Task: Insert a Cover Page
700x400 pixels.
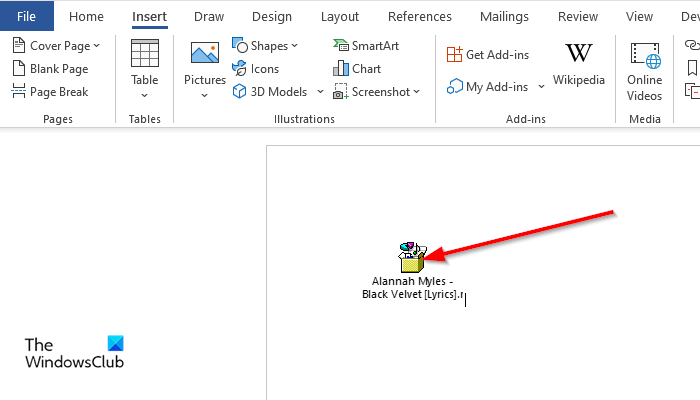Action: pos(58,46)
